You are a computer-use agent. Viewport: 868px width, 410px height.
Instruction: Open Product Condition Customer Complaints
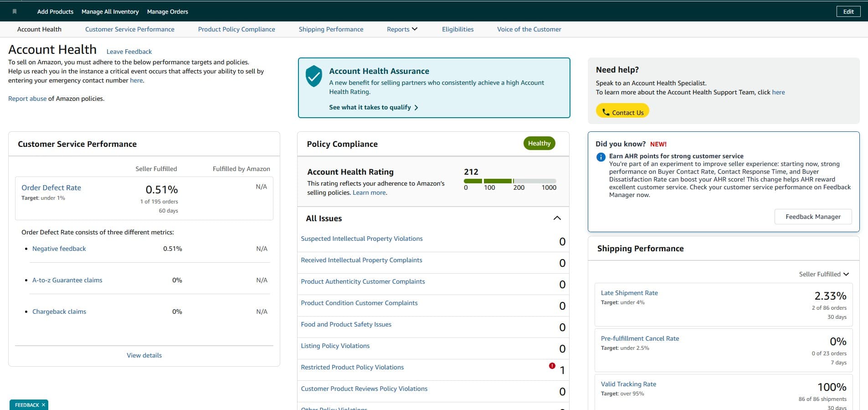coord(359,303)
